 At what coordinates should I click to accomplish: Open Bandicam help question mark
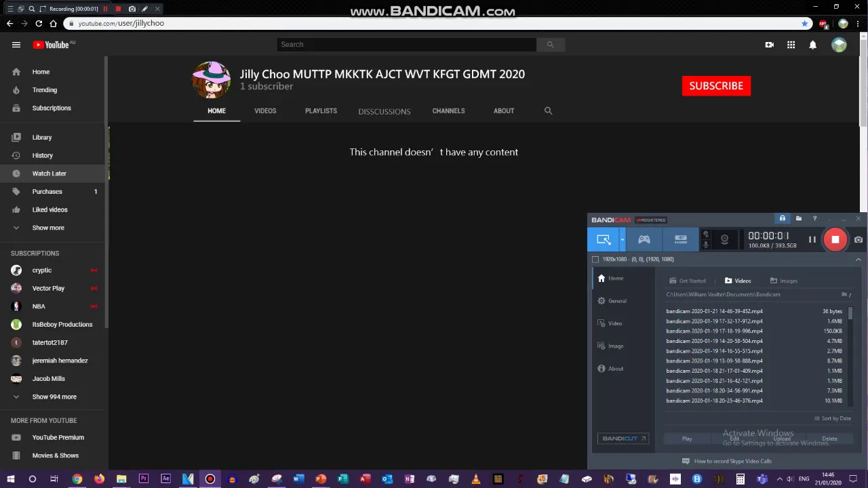(x=814, y=219)
